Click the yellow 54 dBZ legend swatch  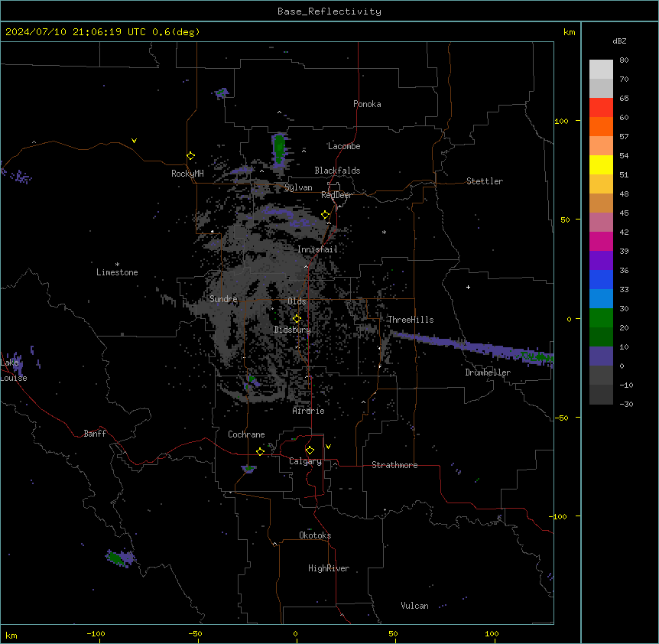pyautogui.click(x=601, y=164)
